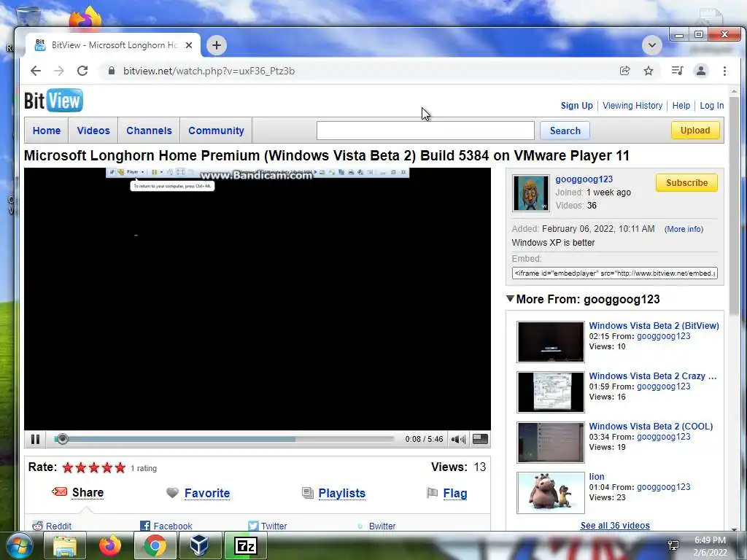This screenshot has height=560, width=747.
Task: Toggle the fullscreen player icon
Action: pyautogui.click(x=480, y=439)
